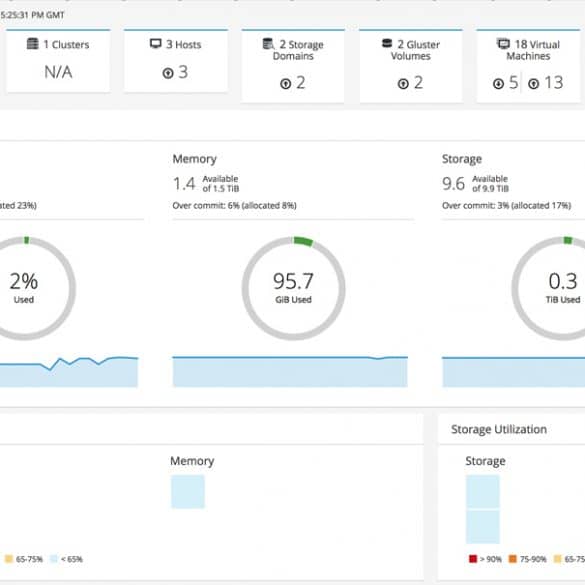Click the 2 up count under Storage Domains

click(301, 83)
